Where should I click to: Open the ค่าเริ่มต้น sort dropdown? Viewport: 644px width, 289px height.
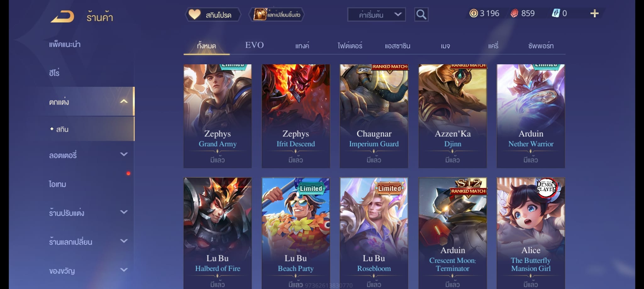pyautogui.click(x=376, y=14)
